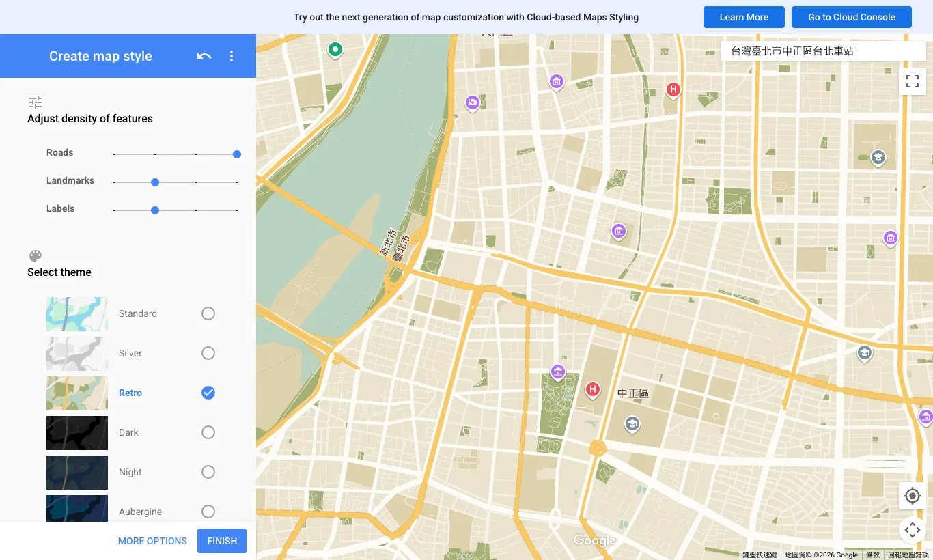Click the Night theme thumbnail

pyautogui.click(x=77, y=473)
